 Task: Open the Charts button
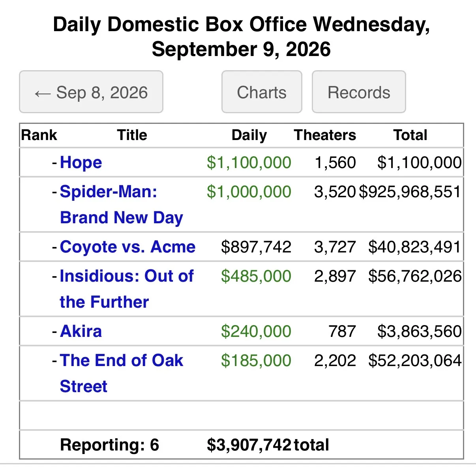point(262,92)
